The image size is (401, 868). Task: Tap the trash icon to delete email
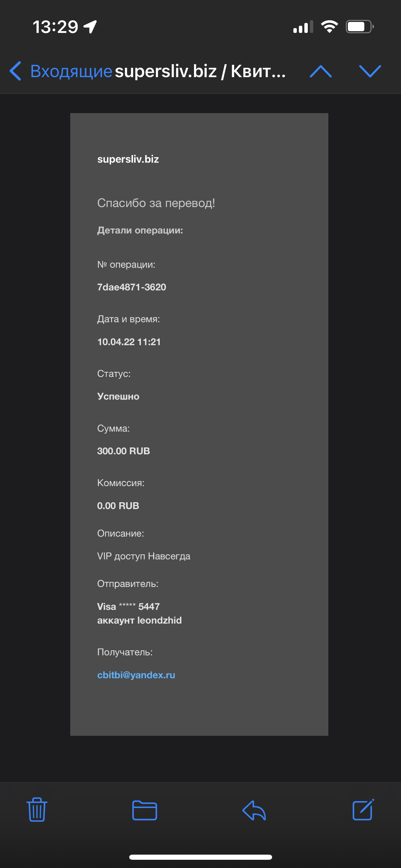pyautogui.click(x=37, y=810)
